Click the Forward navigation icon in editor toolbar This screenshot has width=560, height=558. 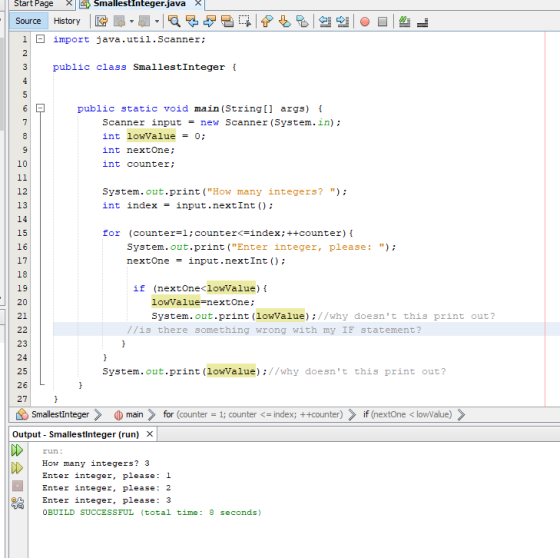pos(144,21)
